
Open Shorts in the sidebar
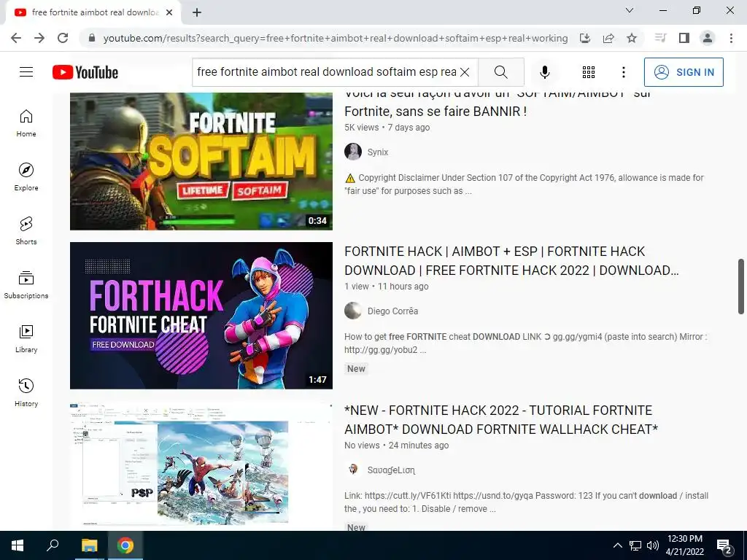point(26,231)
